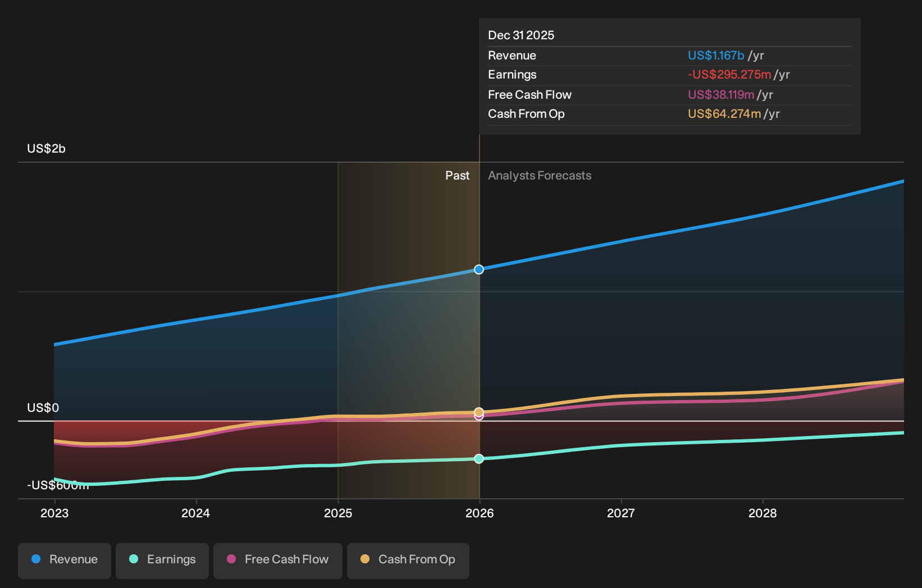Click the US$2b y-axis label
This screenshot has height=588, width=922.
pyautogui.click(x=47, y=149)
